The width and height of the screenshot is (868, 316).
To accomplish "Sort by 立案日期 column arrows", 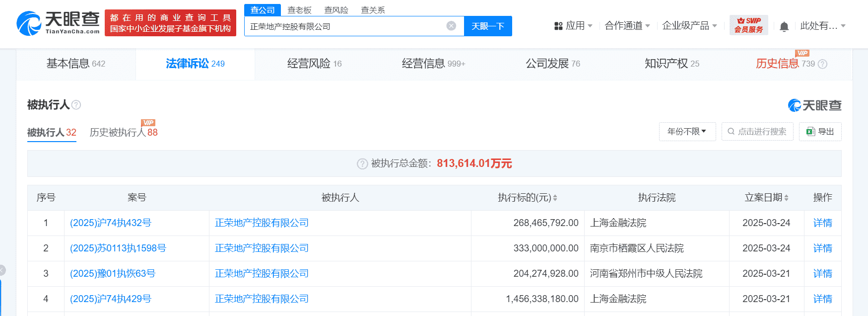I will pos(786,198).
